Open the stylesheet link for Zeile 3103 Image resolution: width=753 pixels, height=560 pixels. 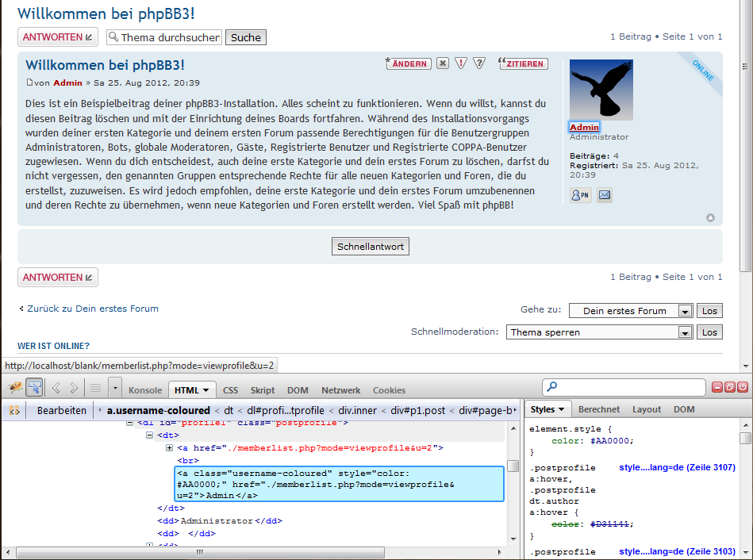pyautogui.click(x=677, y=551)
